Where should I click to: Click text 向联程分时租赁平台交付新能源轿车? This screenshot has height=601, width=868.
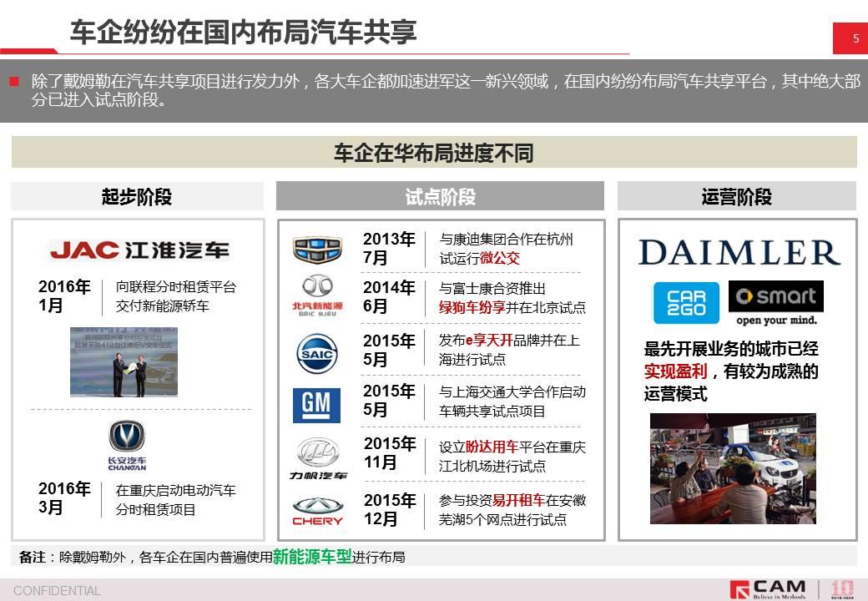(x=176, y=296)
